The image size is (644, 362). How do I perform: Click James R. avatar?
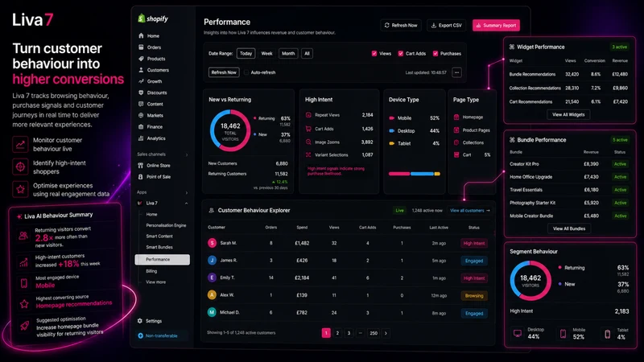(212, 260)
